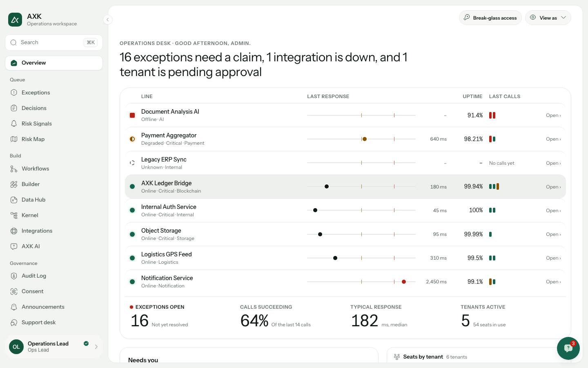Click the Calls Succeeding 64% stat
The width and height of the screenshot is (588, 368).
254,321
